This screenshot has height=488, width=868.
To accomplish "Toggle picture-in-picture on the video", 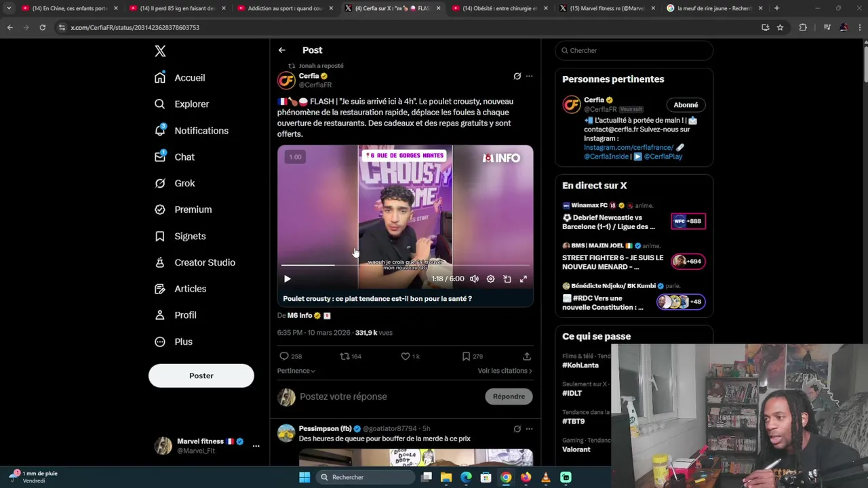I will click(x=507, y=279).
